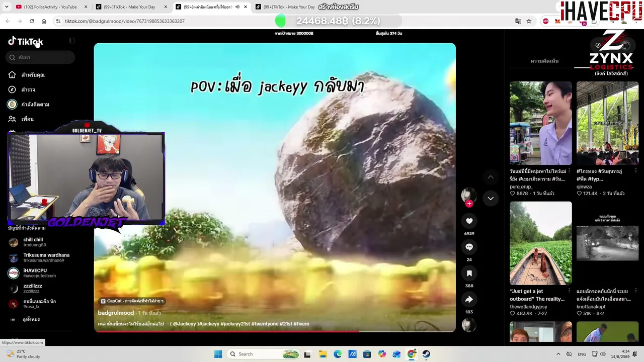Switch to the comments (ความคิดเห็น) tab
644x362 pixels.
pyautogui.click(x=544, y=61)
